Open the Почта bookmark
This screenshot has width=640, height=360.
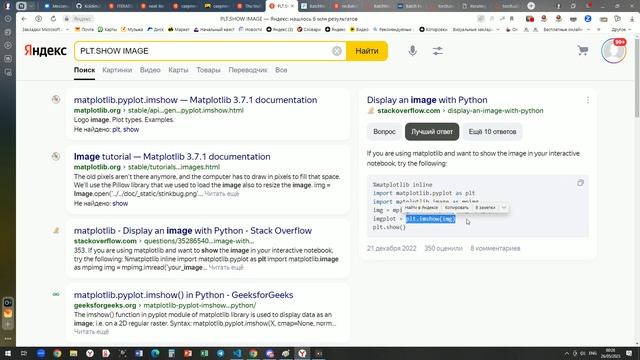click(84, 29)
